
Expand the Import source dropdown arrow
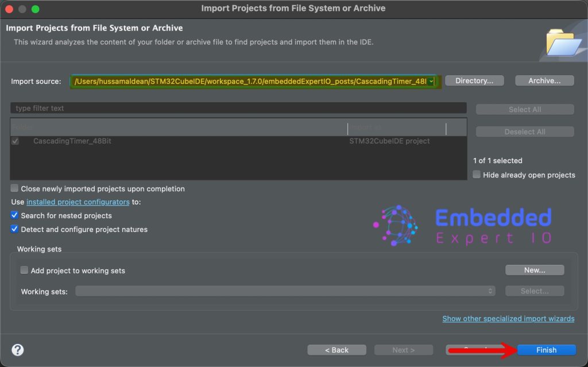[x=431, y=82]
